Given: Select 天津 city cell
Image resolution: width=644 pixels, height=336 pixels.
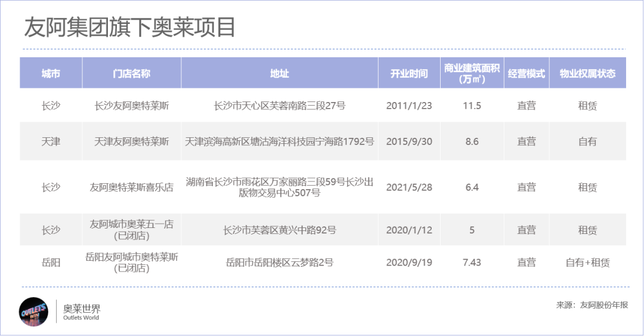Looking at the screenshot, I should click(x=51, y=141).
